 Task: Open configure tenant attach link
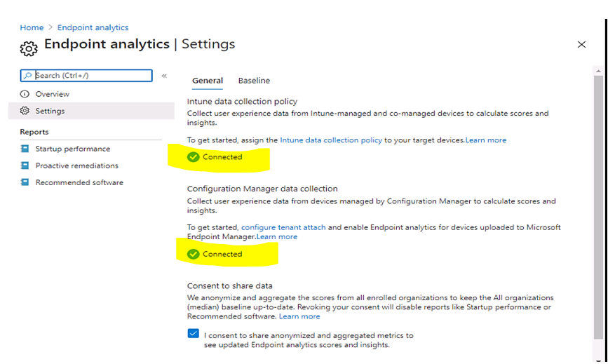pos(283,227)
